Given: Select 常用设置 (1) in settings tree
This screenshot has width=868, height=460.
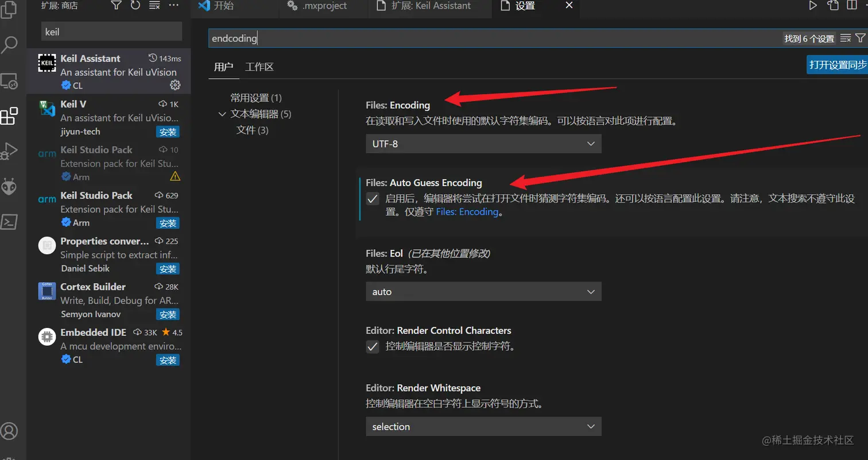Looking at the screenshot, I should (256, 98).
